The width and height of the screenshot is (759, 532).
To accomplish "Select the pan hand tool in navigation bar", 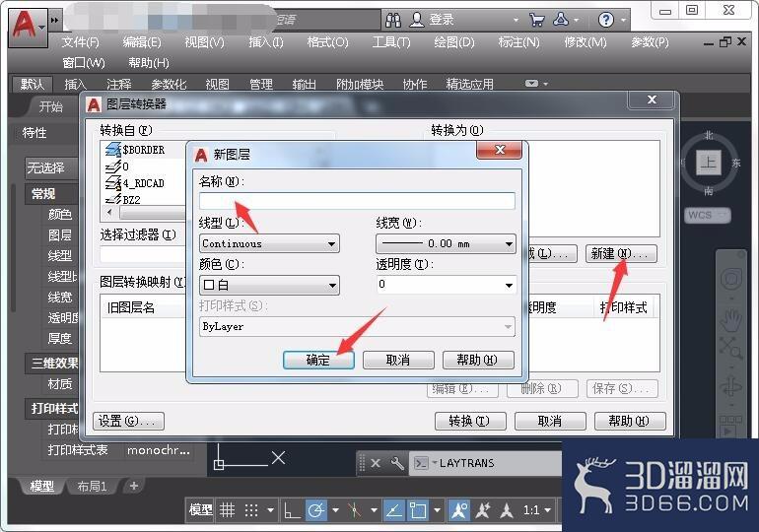I will pyautogui.click(x=731, y=319).
